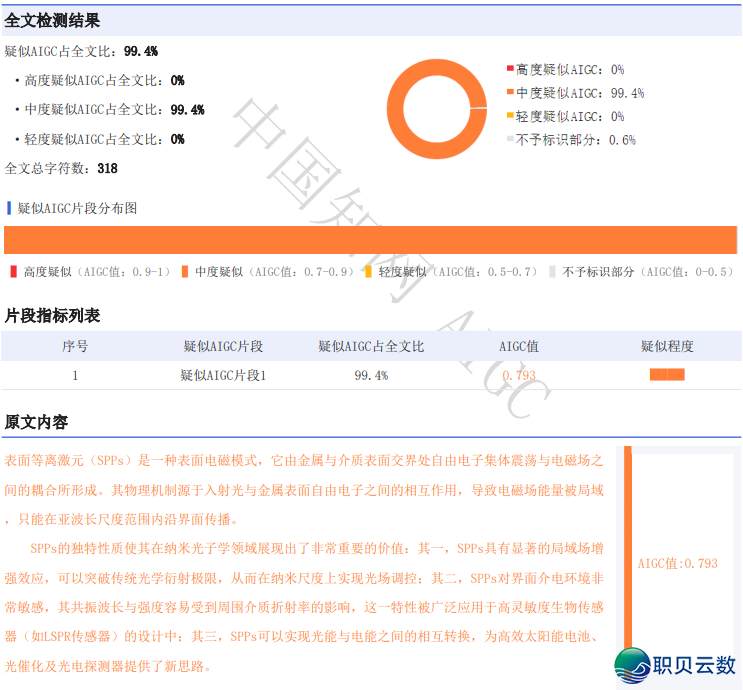The width and height of the screenshot is (743, 690).
Task: Select the 轻度疑似 (AIGC值: 0.5-0.7) legend item
Action: 451,272
